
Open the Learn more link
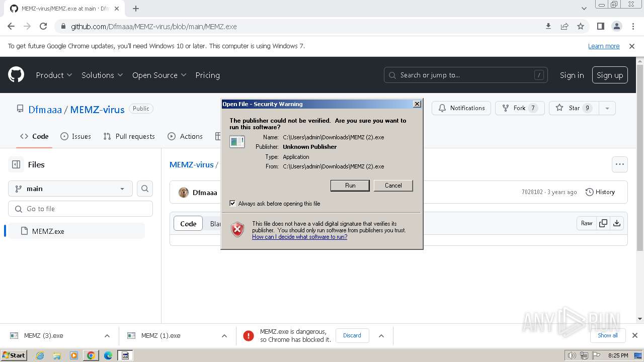pyautogui.click(x=604, y=46)
